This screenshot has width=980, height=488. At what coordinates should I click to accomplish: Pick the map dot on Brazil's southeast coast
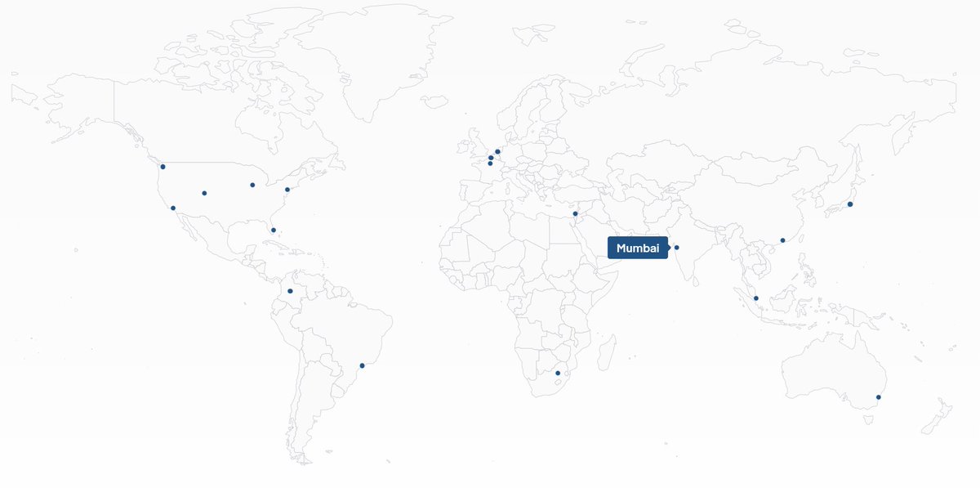362,365
